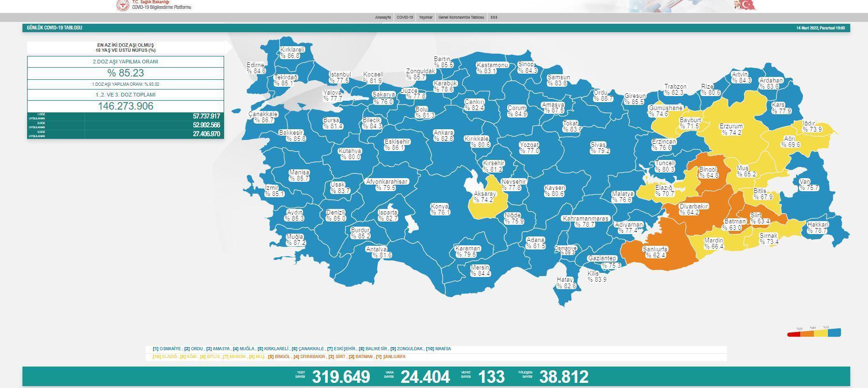The width and height of the screenshot is (868, 388).
Task: Click the 52.902.566 second dose count
Action: [206, 125]
